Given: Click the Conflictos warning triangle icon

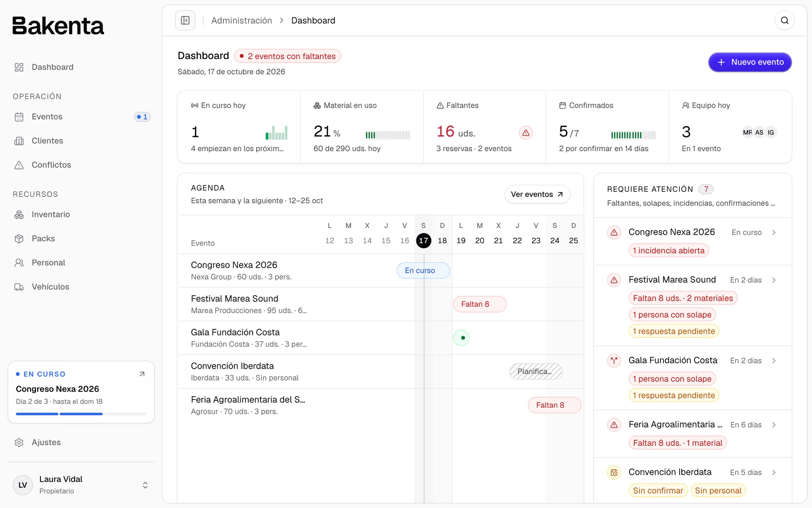Looking at the screenshot, I should click(19, 165).
